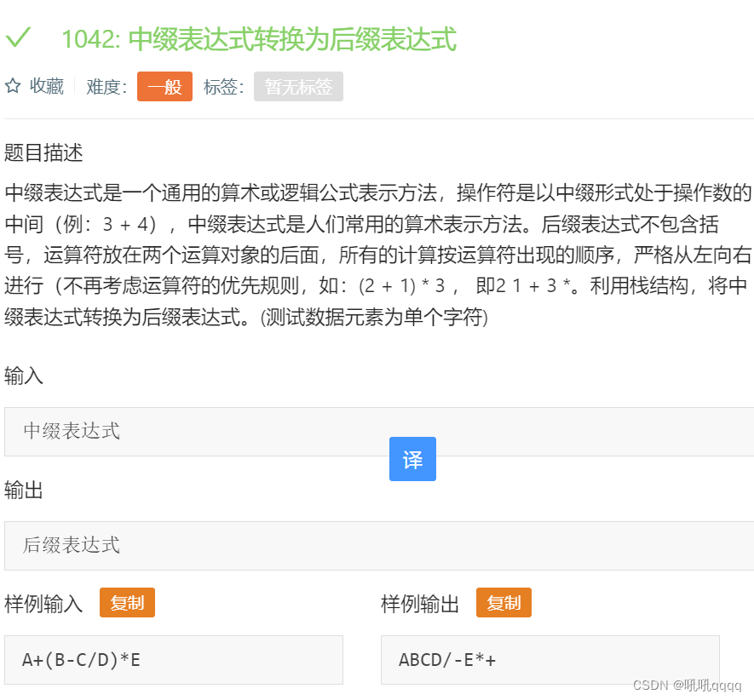The image size is (754, 700).
Task: Click the 题目描述 heading
Action: (43, 153)
